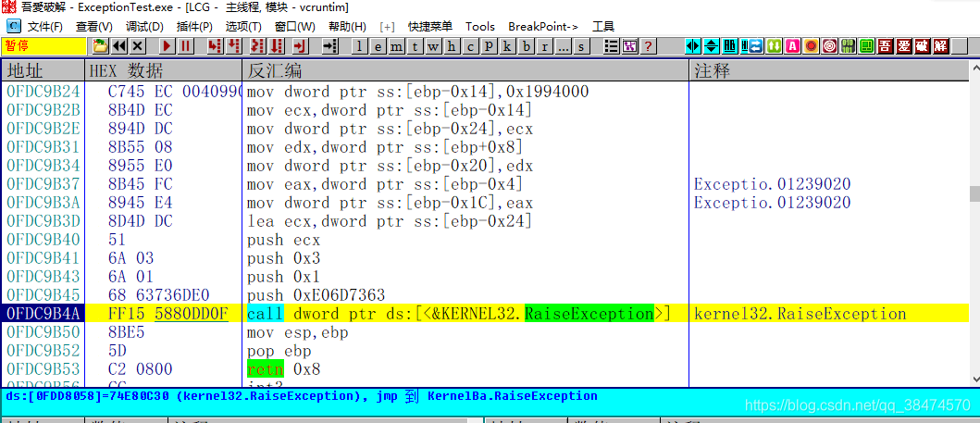Show windows list with the w button
The image size is (980, 423).
click(x=434, y=45)
